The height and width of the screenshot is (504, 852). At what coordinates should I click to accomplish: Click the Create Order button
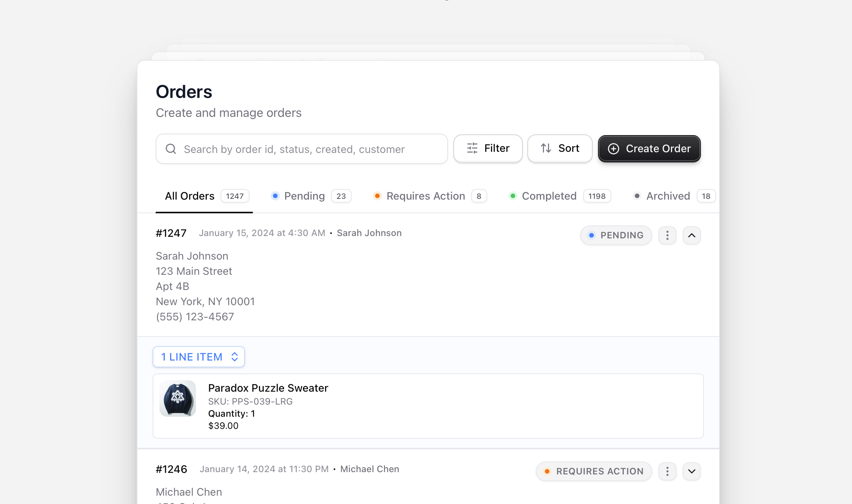[649, 148]
